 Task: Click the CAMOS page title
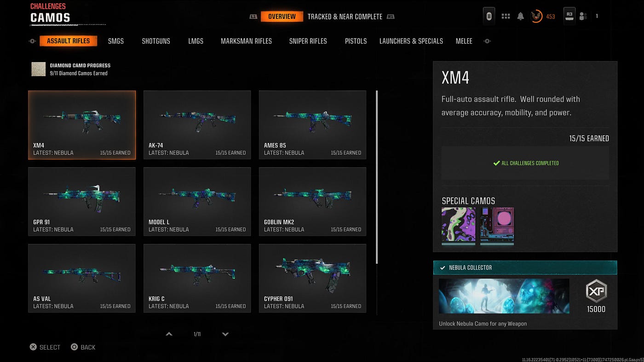(50, 18)
